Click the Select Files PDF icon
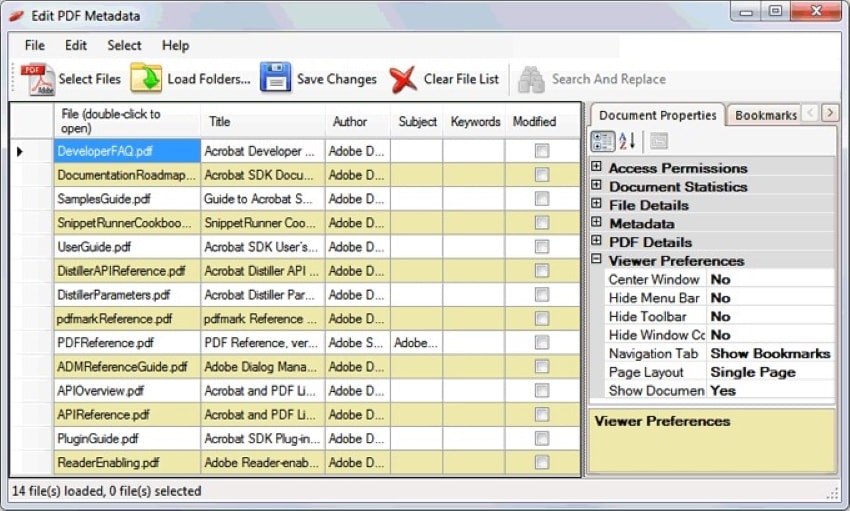 pyautogui.click(x=37, y=79)
